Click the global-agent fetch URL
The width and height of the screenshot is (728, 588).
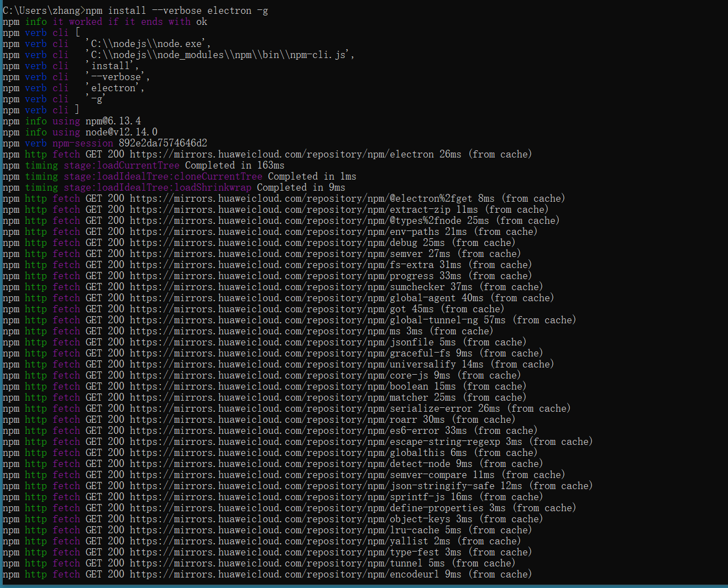(293, 298)
